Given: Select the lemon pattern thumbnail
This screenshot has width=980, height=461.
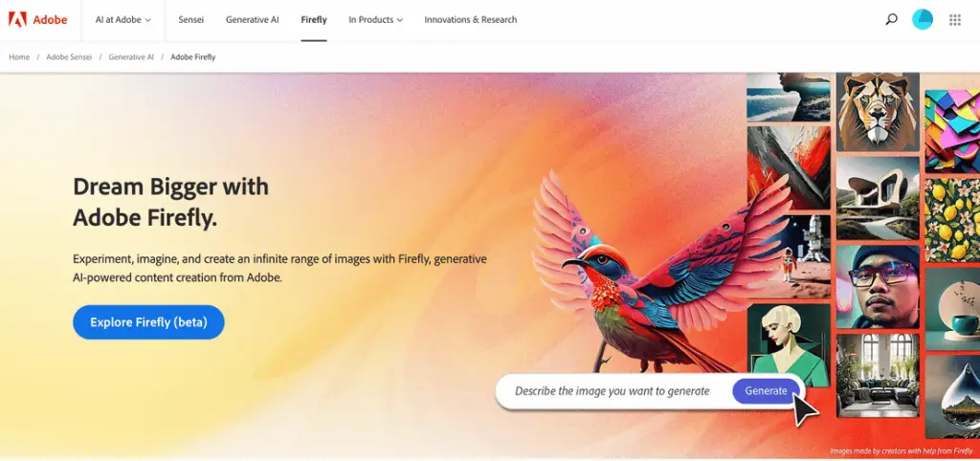Looking at the screenshot, I should (x=952, y=220).
